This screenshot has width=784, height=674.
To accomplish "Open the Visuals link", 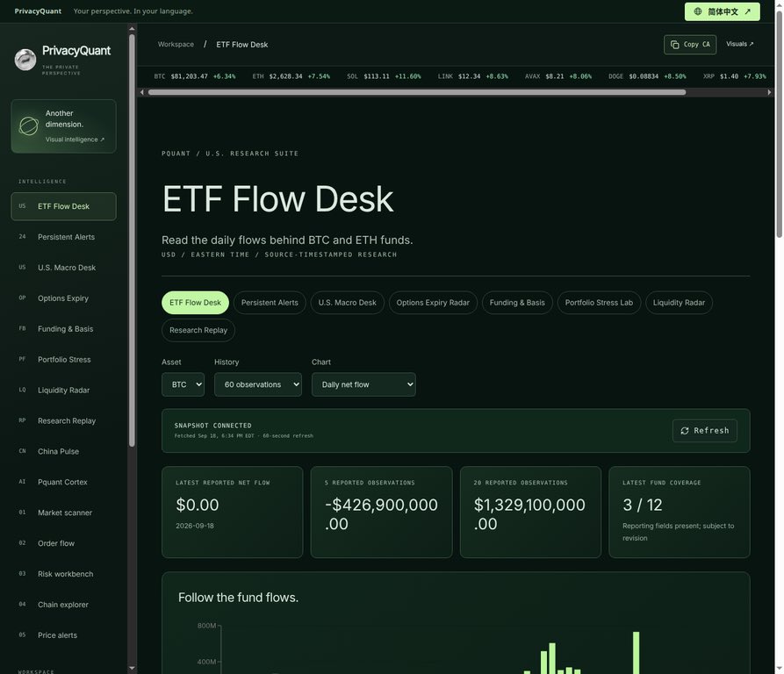I will (x=739, y=44).
